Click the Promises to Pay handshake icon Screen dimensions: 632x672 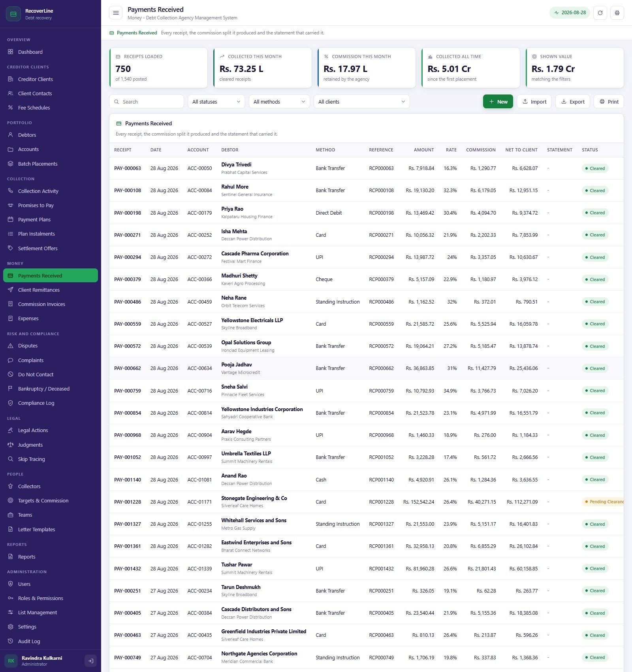pyautogui.click(x=11, y=205)
